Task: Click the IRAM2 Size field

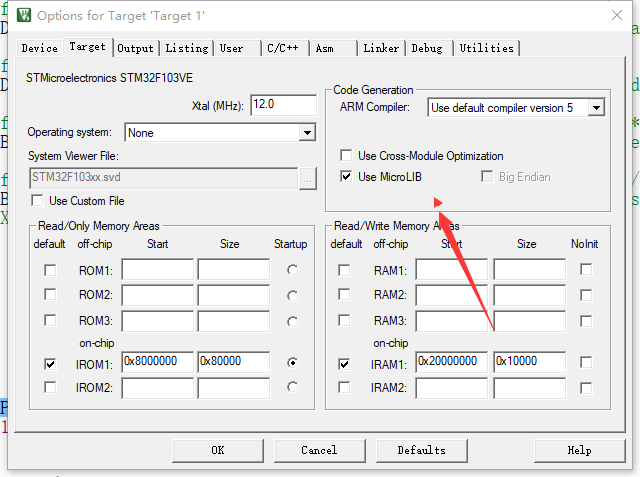Action: (529, 388)
